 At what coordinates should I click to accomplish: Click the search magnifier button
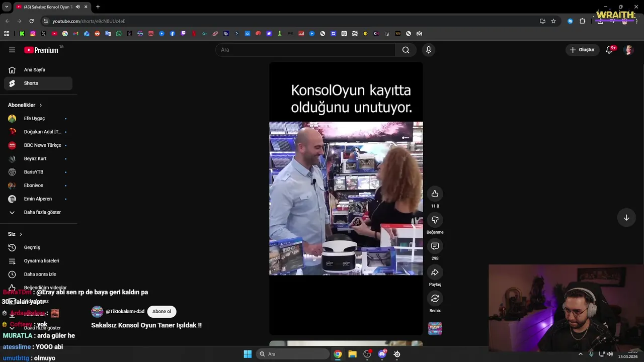pos(406,50)
